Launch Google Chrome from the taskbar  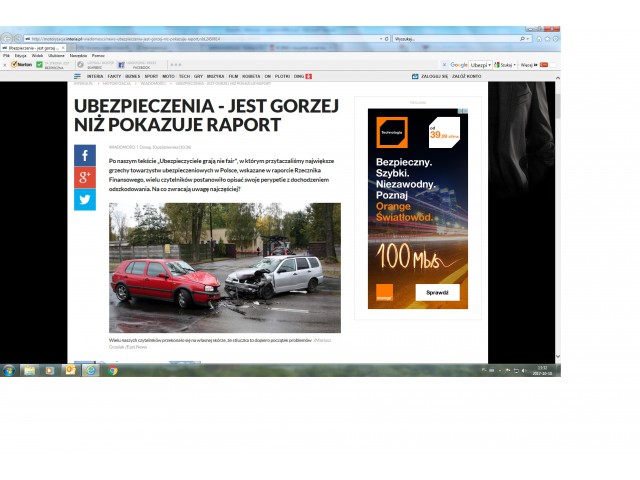(113, 370)
